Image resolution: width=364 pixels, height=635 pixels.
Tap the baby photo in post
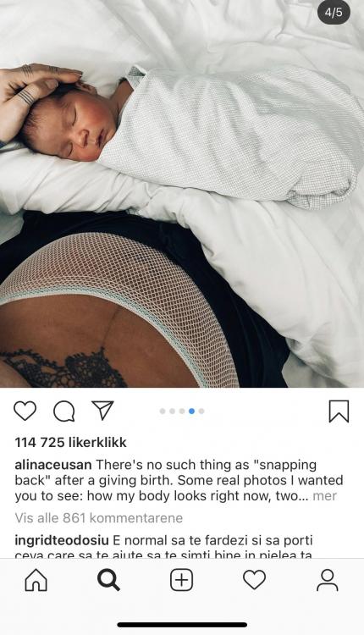pos(182,194)
